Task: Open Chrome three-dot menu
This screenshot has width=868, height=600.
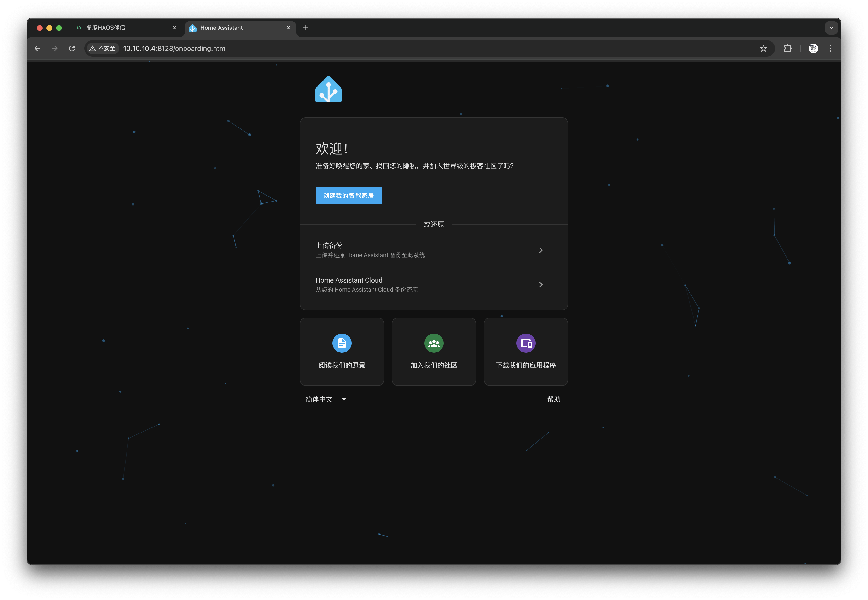Action: pyautogui.click(x=830, y=48)
